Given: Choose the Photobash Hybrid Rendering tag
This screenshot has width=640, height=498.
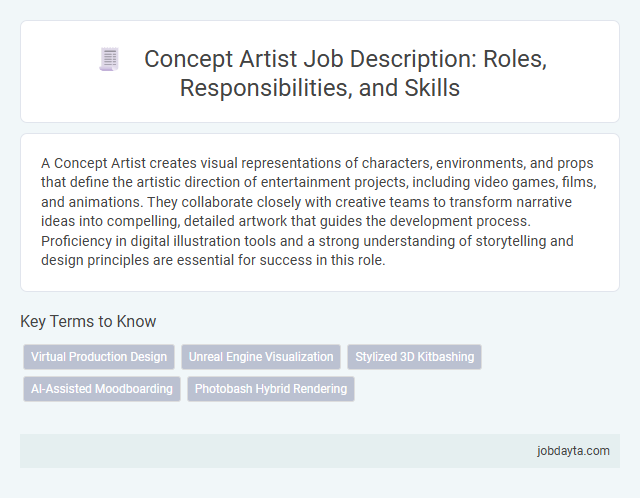Looking at the screenshot, I should click(271, 389).
